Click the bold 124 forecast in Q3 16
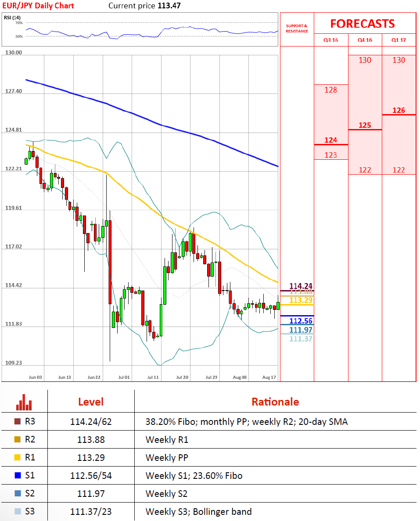 tap(330, 140)
